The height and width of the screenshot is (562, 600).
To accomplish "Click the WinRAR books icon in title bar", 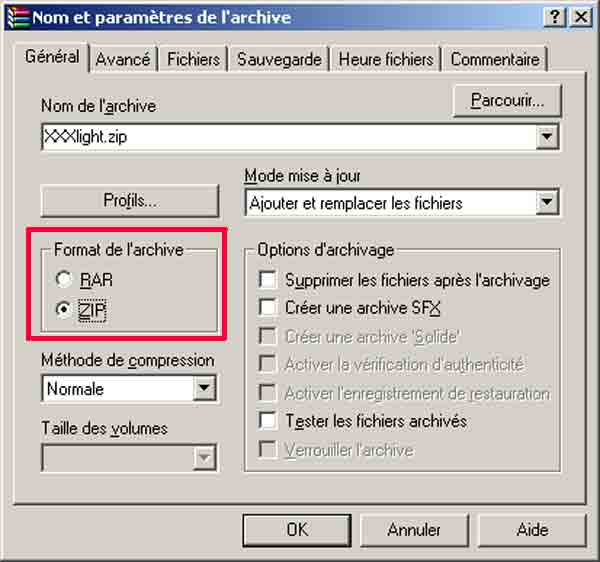I will [x=18, y=18].
